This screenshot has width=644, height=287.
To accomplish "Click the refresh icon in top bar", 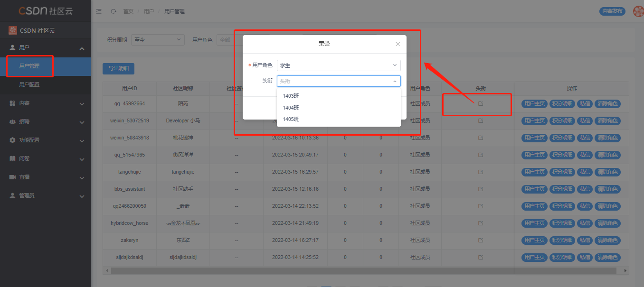I will (x=113, y=11).
